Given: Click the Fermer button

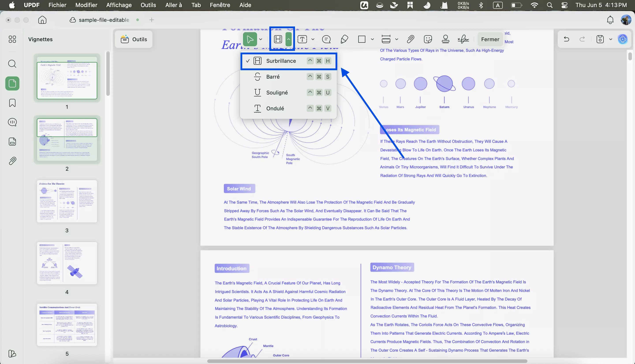Looking at the screenshot, I should 490,39.
